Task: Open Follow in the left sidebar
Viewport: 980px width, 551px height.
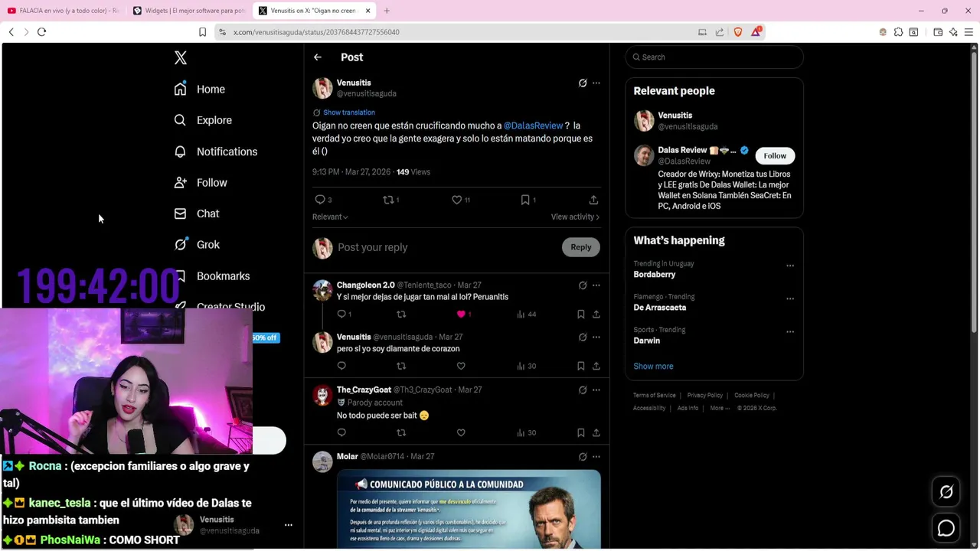Action: pyautogui.click(x=201, y=183)
